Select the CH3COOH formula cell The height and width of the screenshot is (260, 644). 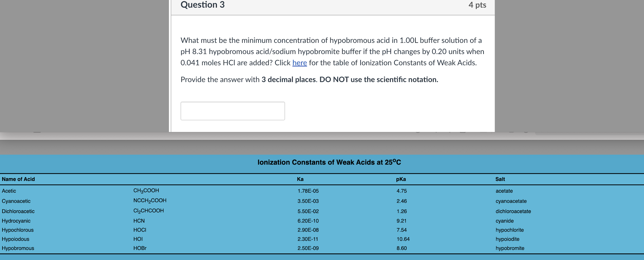pos(146,190)
